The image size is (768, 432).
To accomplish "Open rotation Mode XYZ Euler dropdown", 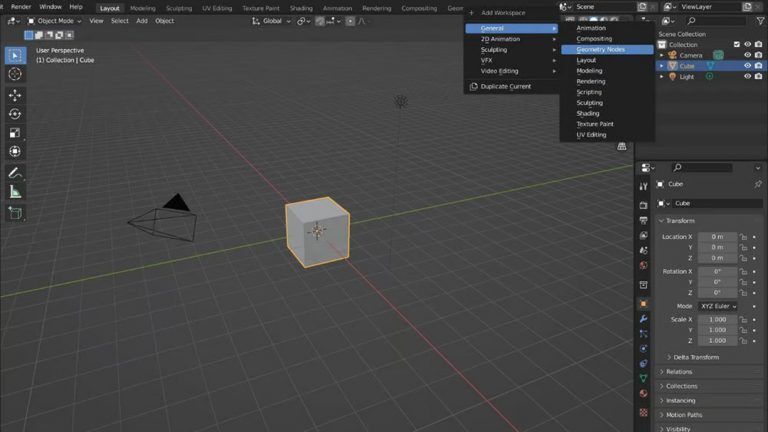I will (x=718, y=306).
